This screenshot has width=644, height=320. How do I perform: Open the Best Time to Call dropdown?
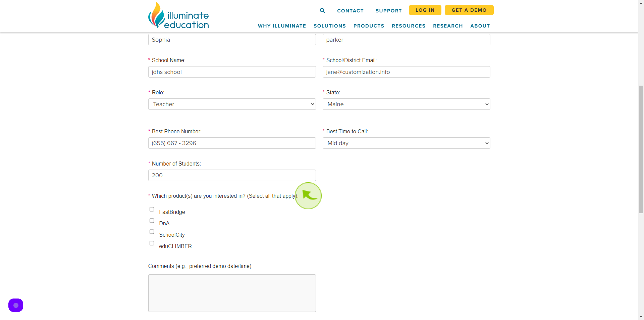407,143
